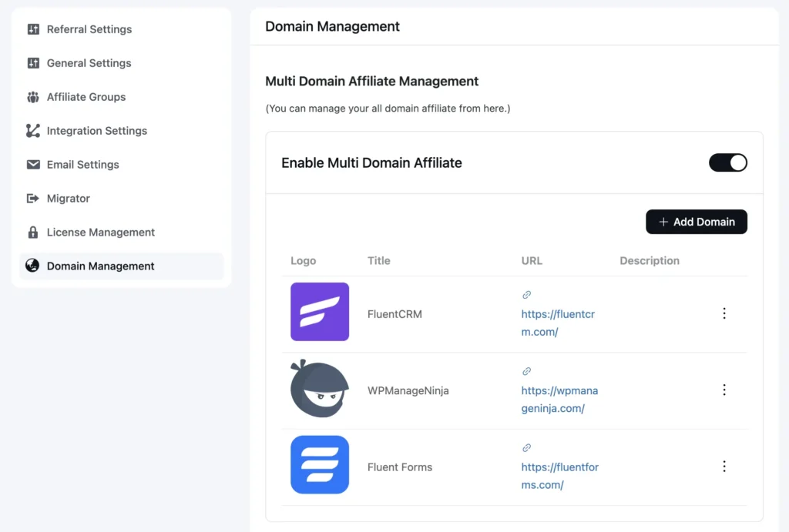789x532 pixels.
Task: Click the Domain Management globe icon
Action: click(x=32, y=266)
